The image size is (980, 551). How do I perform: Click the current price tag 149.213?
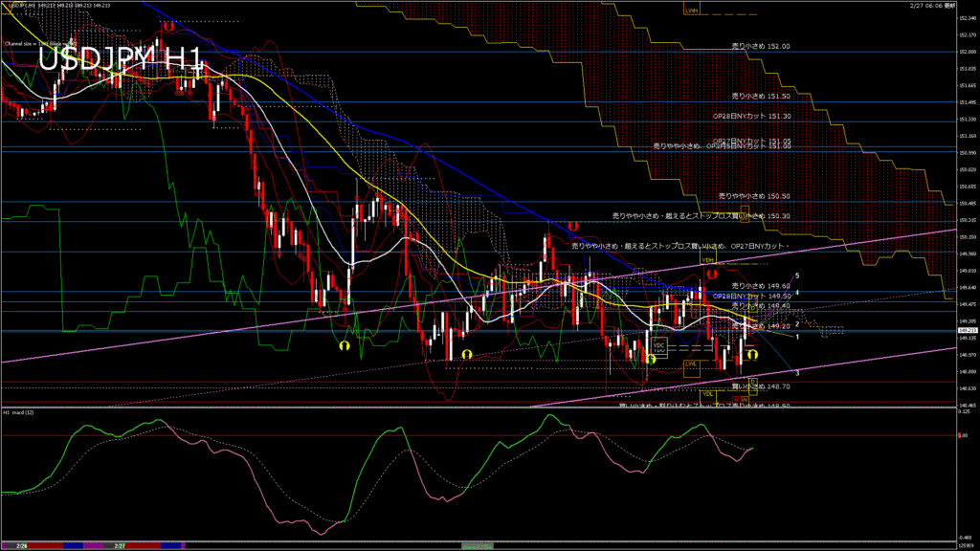click(967, 330)
